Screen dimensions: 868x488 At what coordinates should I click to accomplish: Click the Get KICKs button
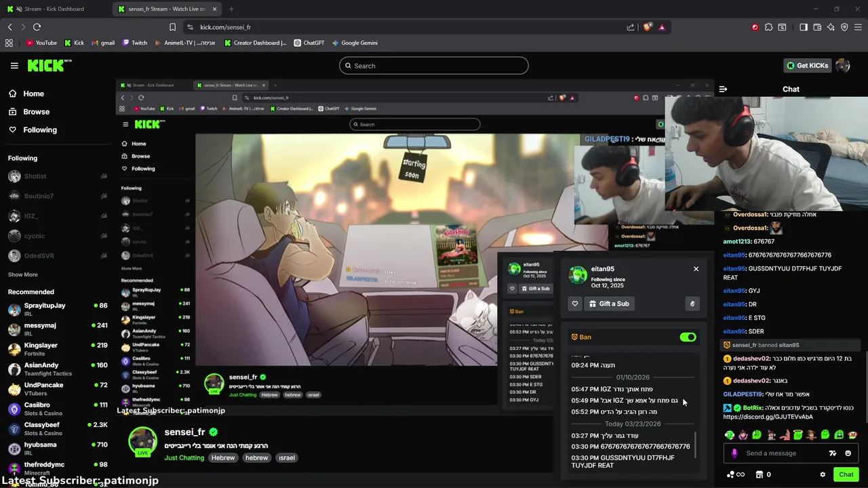pos(807,66)
